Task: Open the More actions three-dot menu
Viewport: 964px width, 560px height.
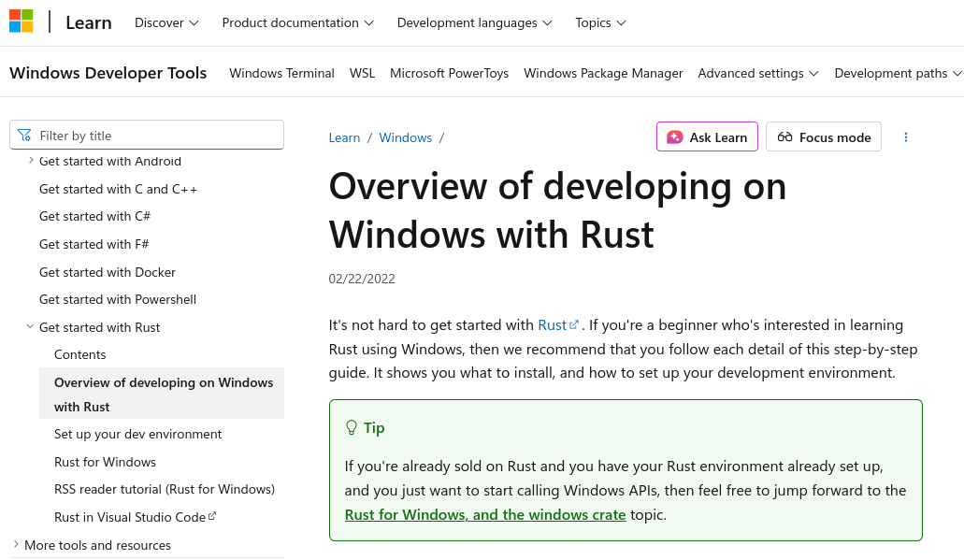Action: point(905,137)
